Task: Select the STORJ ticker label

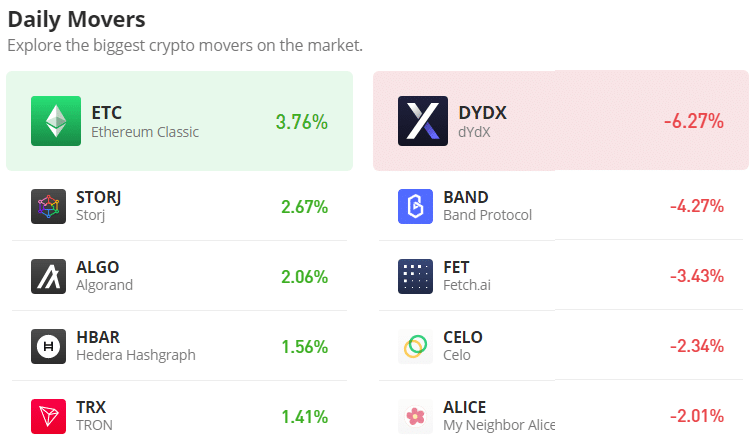Action: tap(99, 197)
